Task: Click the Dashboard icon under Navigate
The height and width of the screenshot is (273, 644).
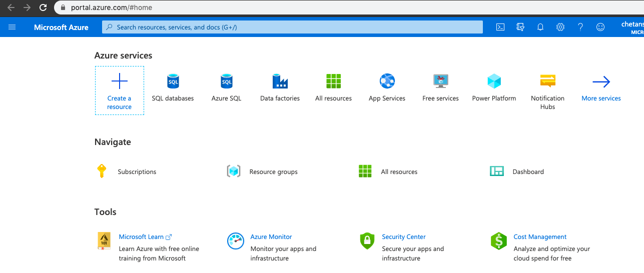Action: [x=496, y=171]
